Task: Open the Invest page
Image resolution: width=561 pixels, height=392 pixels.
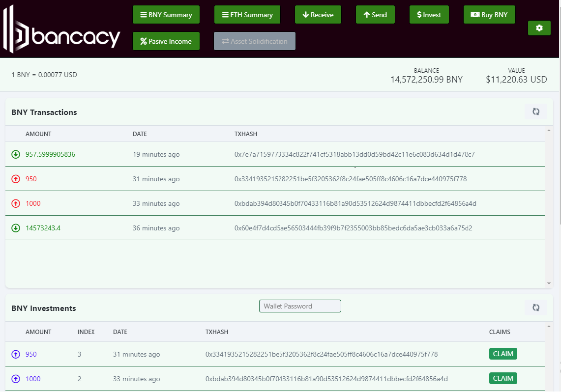Action: [x=429, y=15]
